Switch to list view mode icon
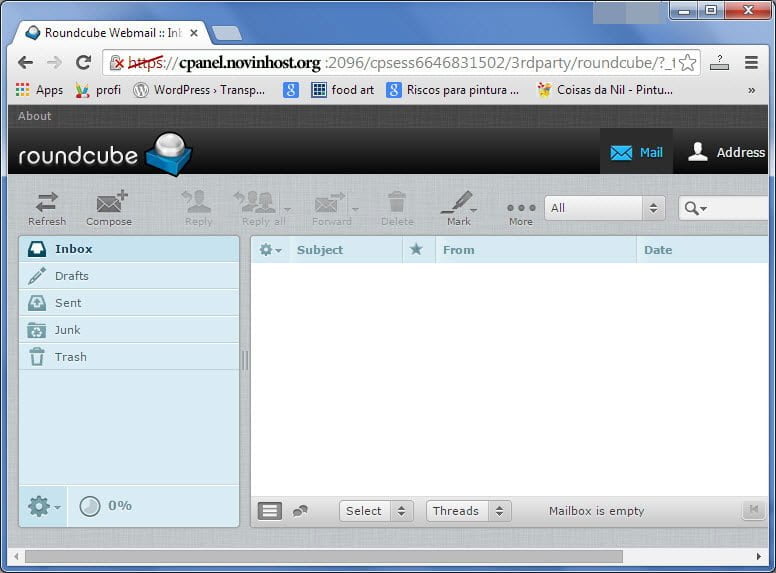The height and width of the screenshot is (573, 776). pos(270,511)
